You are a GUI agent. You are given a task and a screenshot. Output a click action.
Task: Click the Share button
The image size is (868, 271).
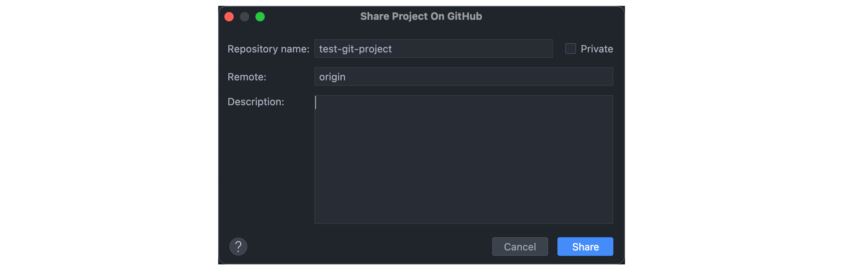coord(585,247)
